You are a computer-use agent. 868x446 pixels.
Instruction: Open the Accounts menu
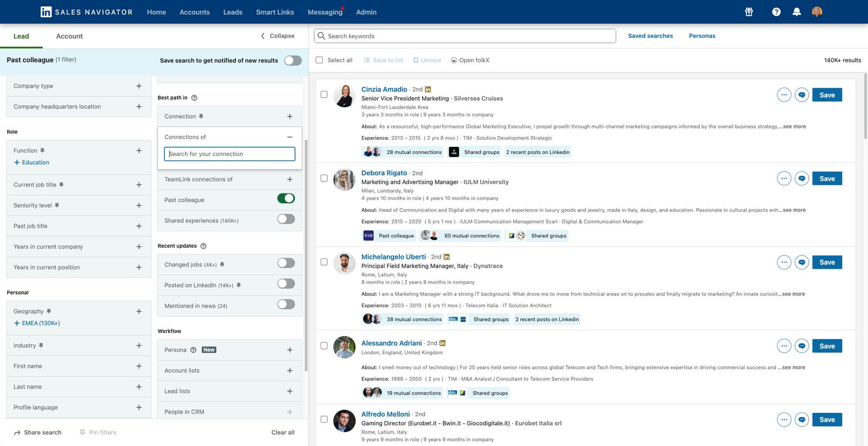click(194, 12)
